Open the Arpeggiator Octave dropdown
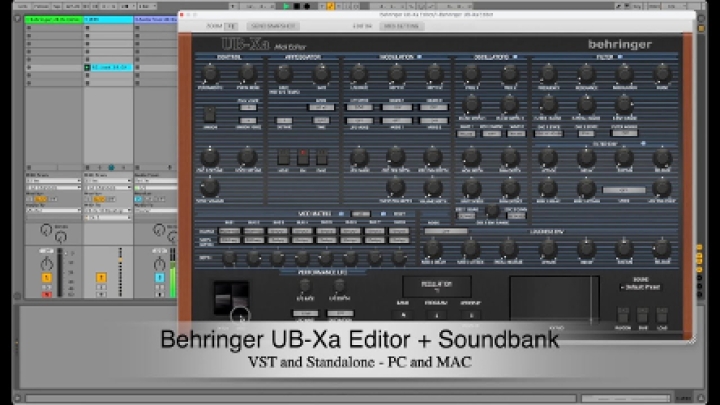This screenshot has width=720, height=405. tap(284, 121)
